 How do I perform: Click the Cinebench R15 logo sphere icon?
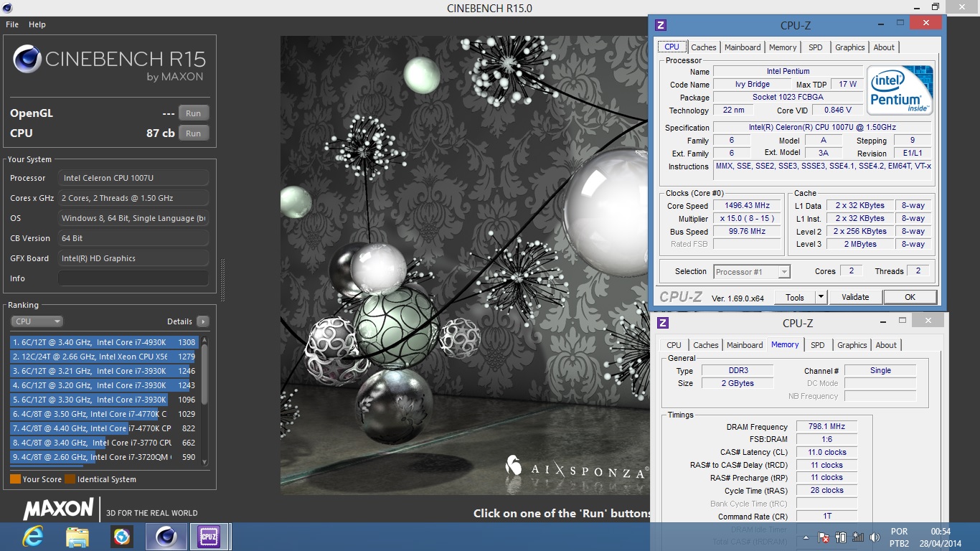[x=27, y=60]
